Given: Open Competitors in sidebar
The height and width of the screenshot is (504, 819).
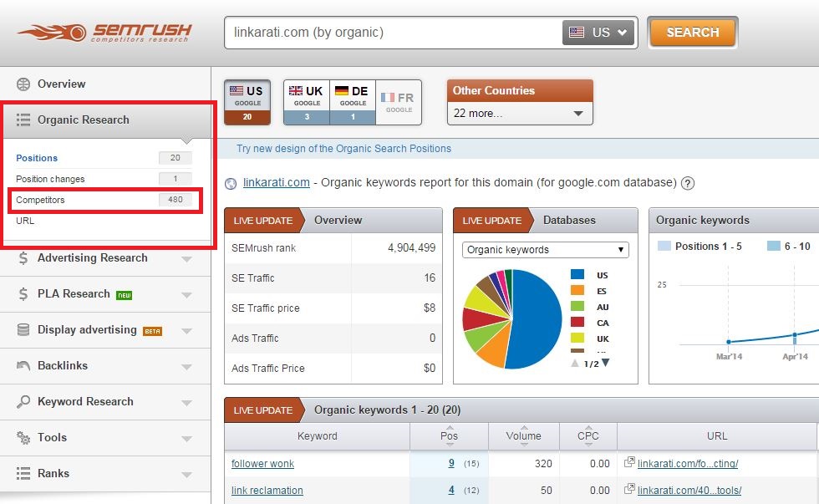Looking at the screenshot, I should click(x=40, y=200).
